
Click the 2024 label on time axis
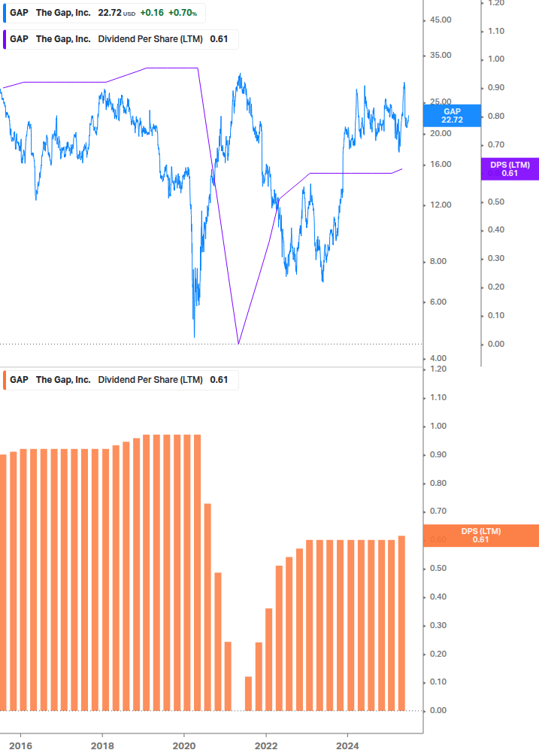pyautogui.click(x=347, y=746)
